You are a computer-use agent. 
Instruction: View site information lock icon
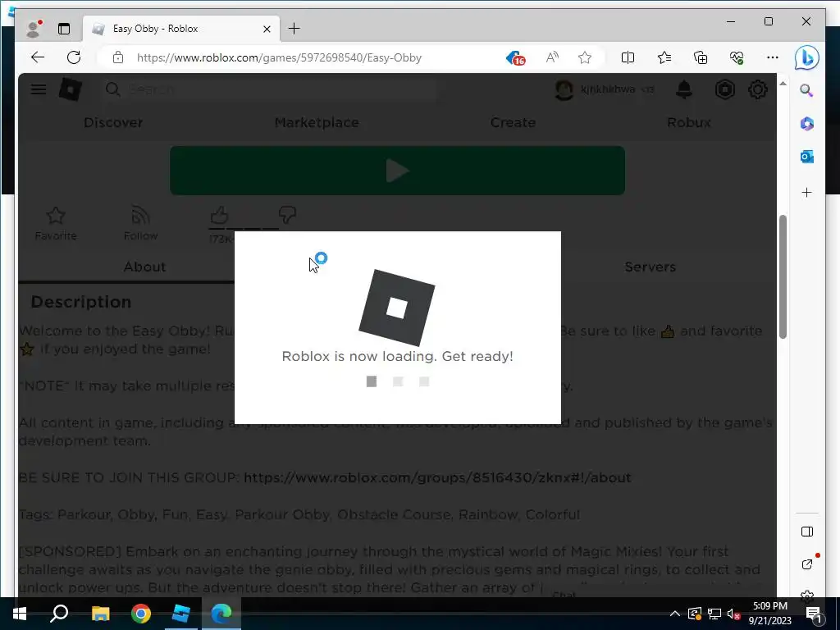pos(118,57)
